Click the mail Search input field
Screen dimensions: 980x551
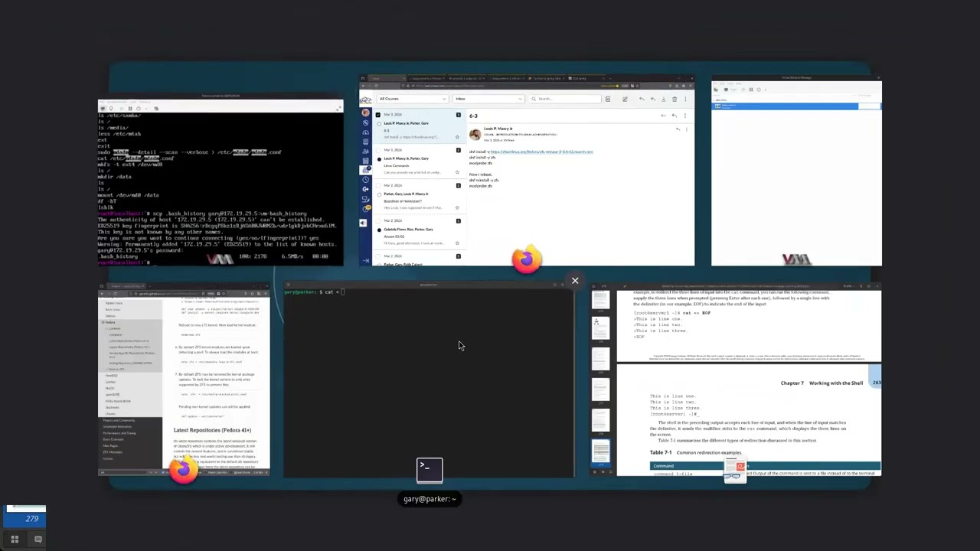click(x=565, y=99)
